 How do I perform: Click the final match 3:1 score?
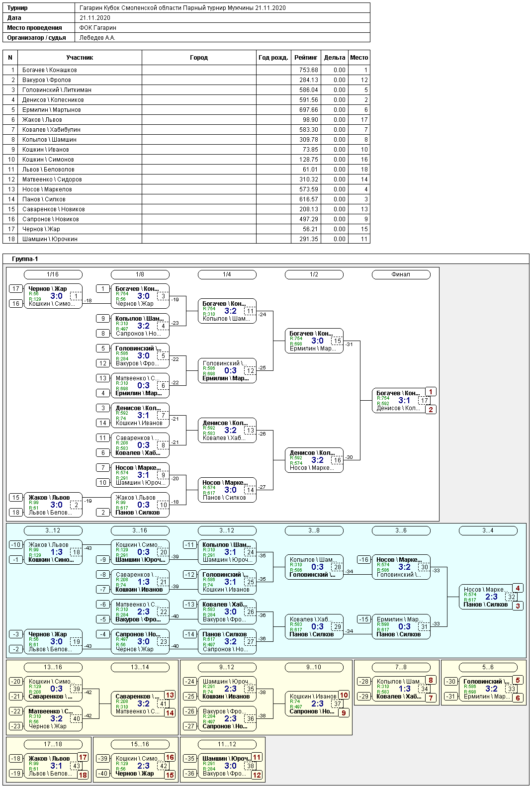pyautogui.click(x=404, y=400)
